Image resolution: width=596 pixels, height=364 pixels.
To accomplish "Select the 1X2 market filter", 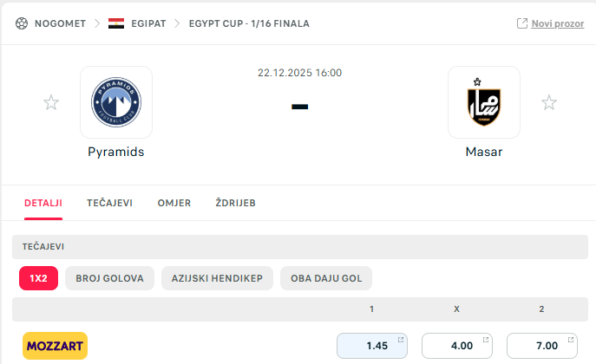I will (38, 278).
